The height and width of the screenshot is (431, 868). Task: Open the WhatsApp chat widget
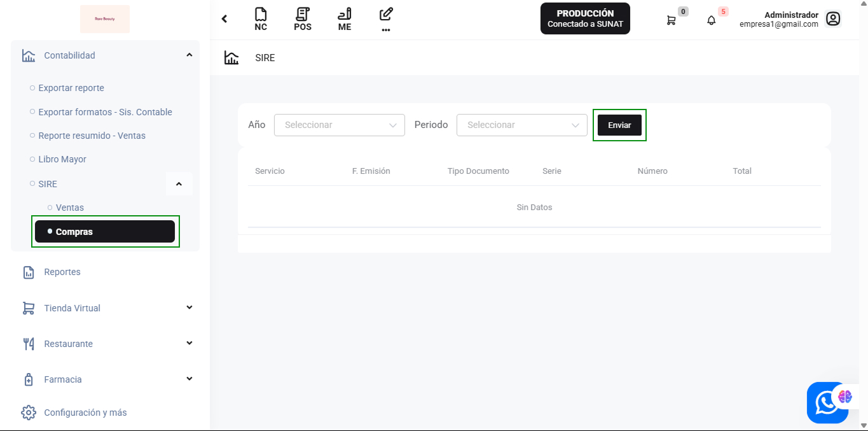826,402
